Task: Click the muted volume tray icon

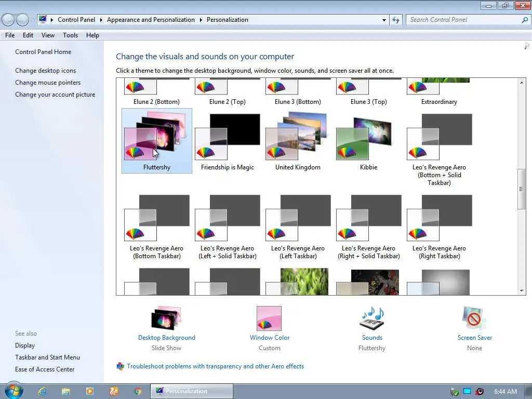Action: (480, 392)
